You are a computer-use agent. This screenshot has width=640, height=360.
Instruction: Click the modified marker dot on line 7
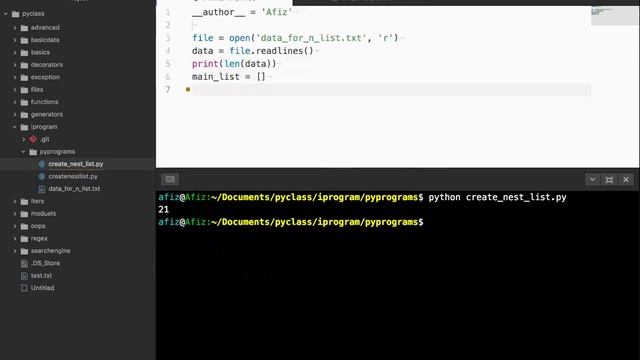point(188,89)
